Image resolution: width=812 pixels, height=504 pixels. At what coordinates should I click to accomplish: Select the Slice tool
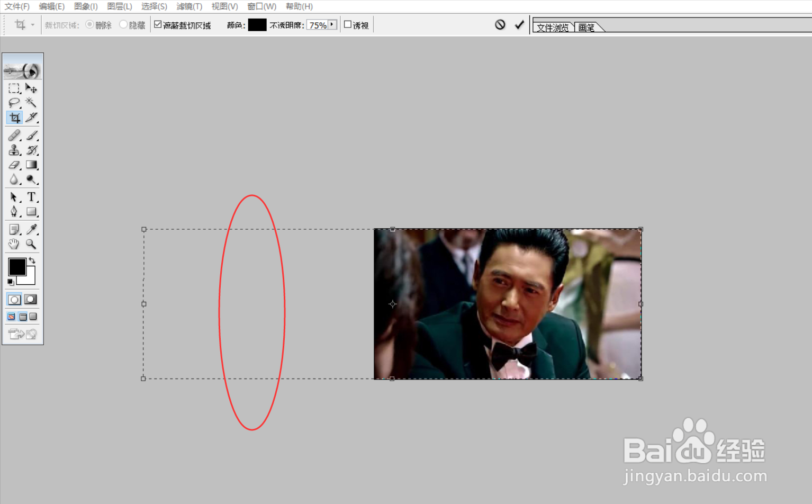pyautogui.click(x=31, y=118)
